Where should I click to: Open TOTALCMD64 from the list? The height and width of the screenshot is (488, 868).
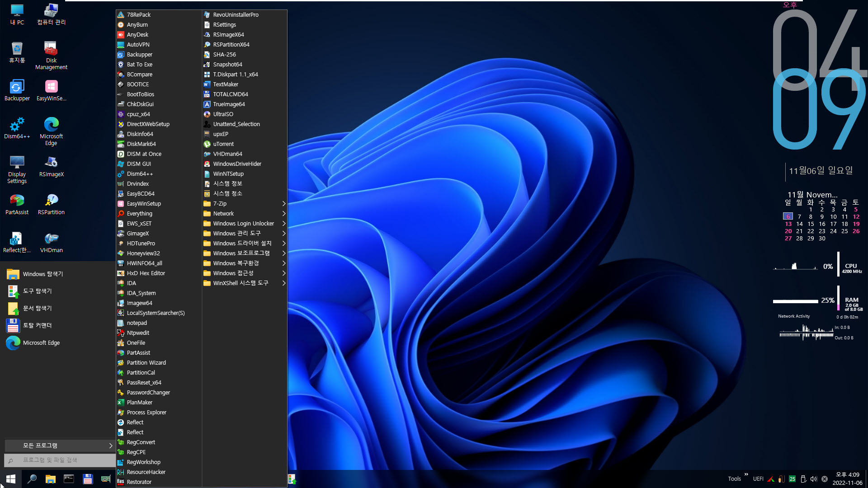[x=245, y=94]
